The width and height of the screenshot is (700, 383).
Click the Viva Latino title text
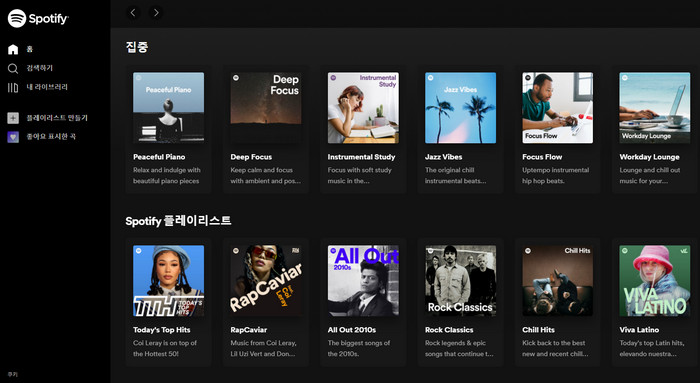(x=639, y=330)
